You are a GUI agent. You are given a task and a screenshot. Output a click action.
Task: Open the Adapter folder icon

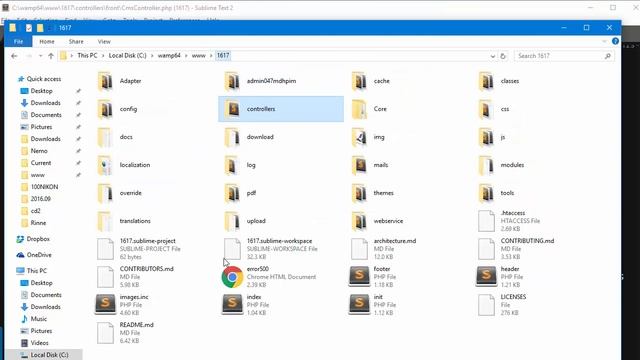105,81
